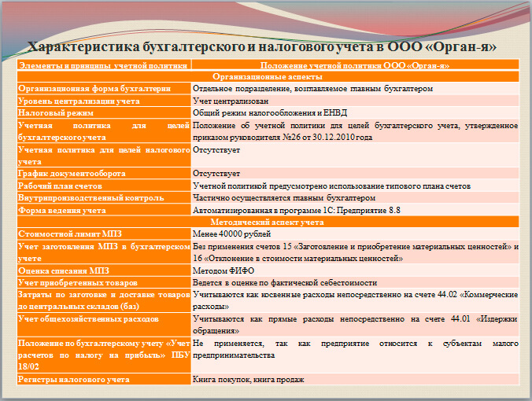Select section row 'Методический аспект учета'

point(268,222)
